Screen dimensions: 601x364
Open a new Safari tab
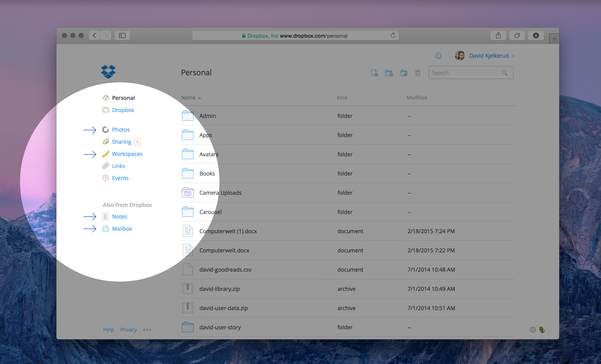[554, 39]
